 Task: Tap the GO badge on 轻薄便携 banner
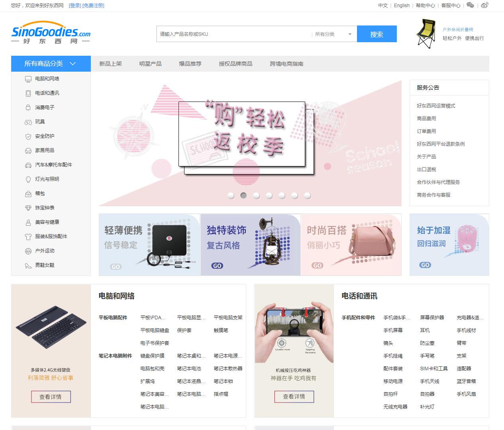pyautogui.click(x=116, y=267)
